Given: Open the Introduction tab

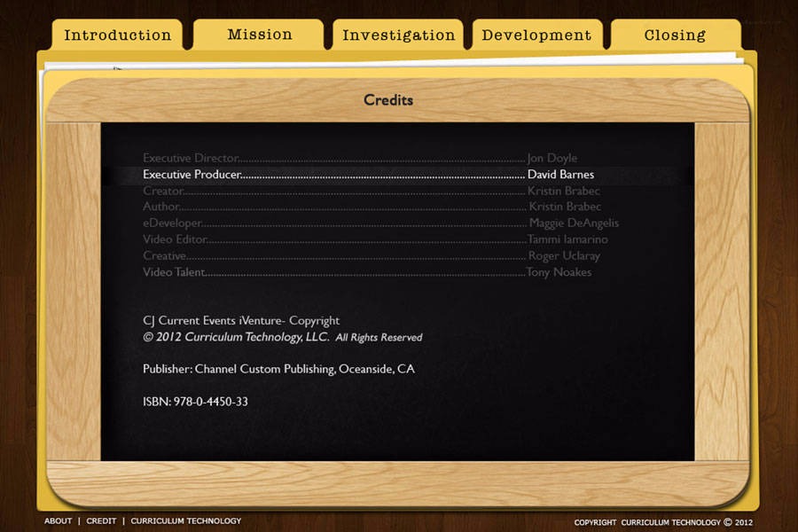Looking at the screenshot, I should point(117,35).
